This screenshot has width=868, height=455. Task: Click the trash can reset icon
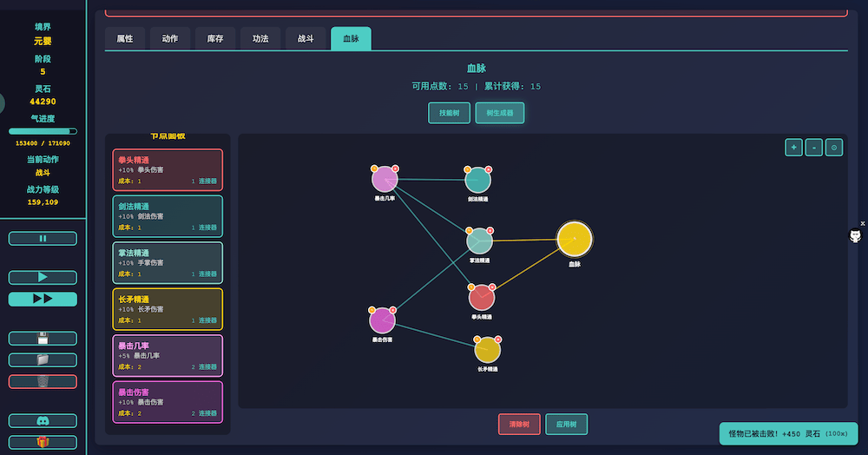coord(43,381)
